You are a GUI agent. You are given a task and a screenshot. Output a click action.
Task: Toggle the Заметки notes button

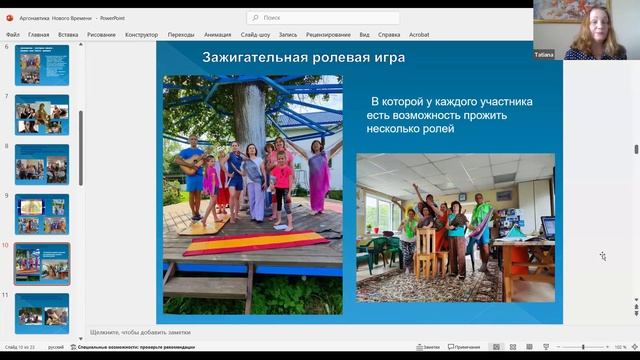428,347
